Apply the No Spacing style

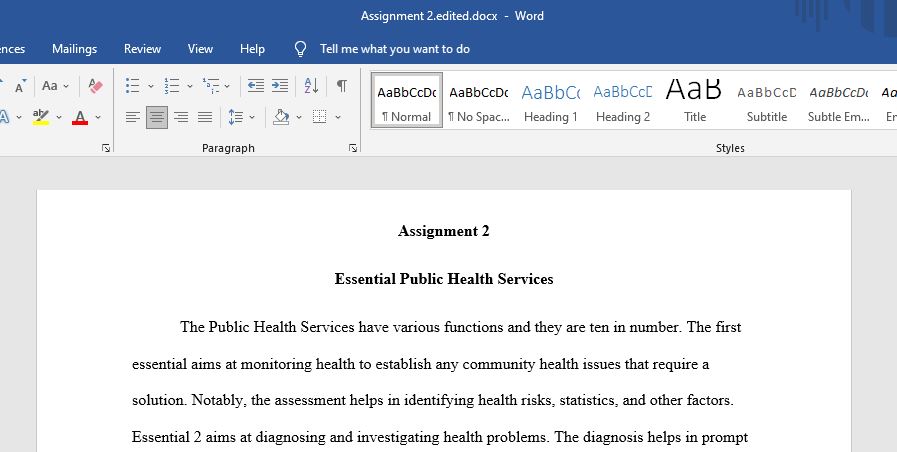pyautogui.click(x=479, y=100)
